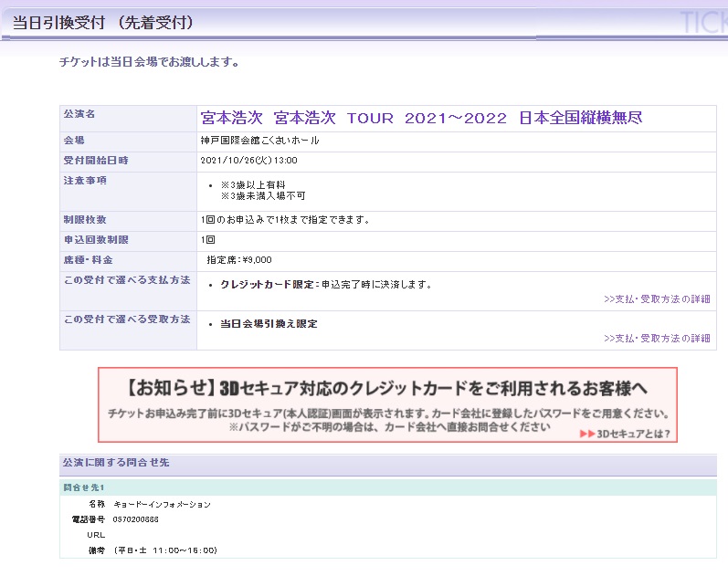Open the payment details link in pickup method row
Screen dimensions: 728x576
pyautogui.click(x=657, y=339)
